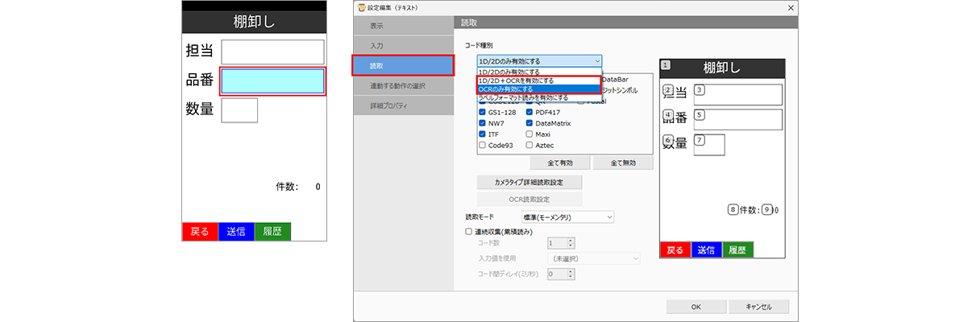
Task: Click the number 1 marker in preview header
Action: [x=664, y=65]
